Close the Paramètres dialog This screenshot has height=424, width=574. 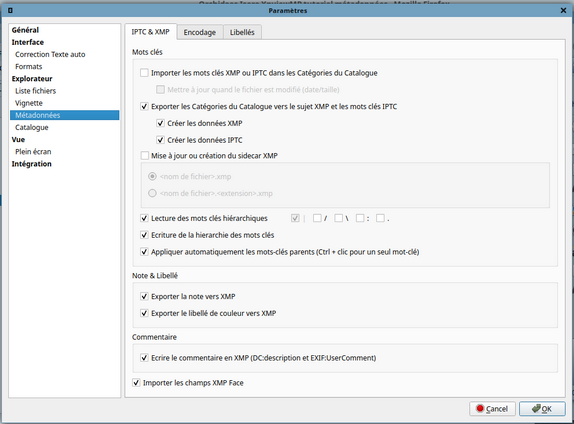[563, 11]
